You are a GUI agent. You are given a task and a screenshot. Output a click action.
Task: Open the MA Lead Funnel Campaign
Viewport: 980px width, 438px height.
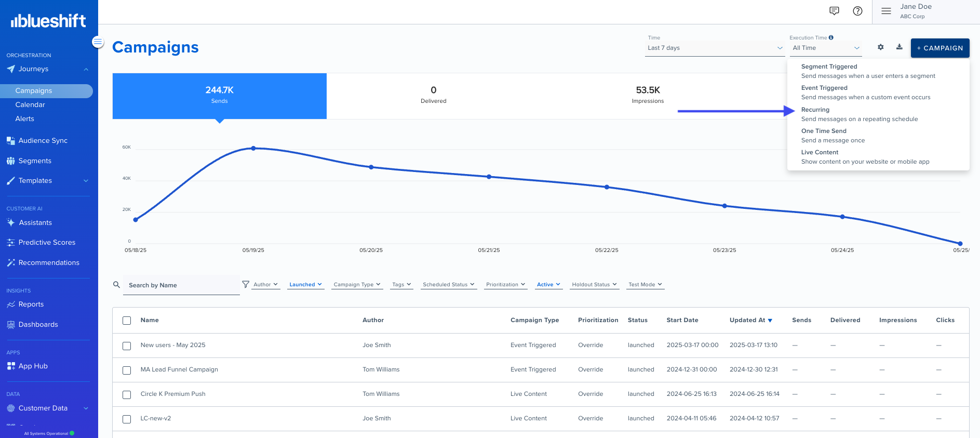[x=179, y=369]
